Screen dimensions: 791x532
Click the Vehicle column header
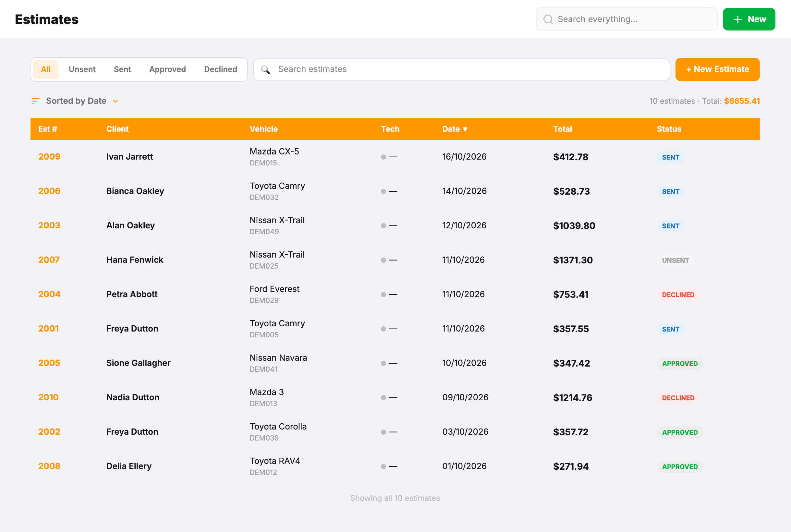point(264,129)
